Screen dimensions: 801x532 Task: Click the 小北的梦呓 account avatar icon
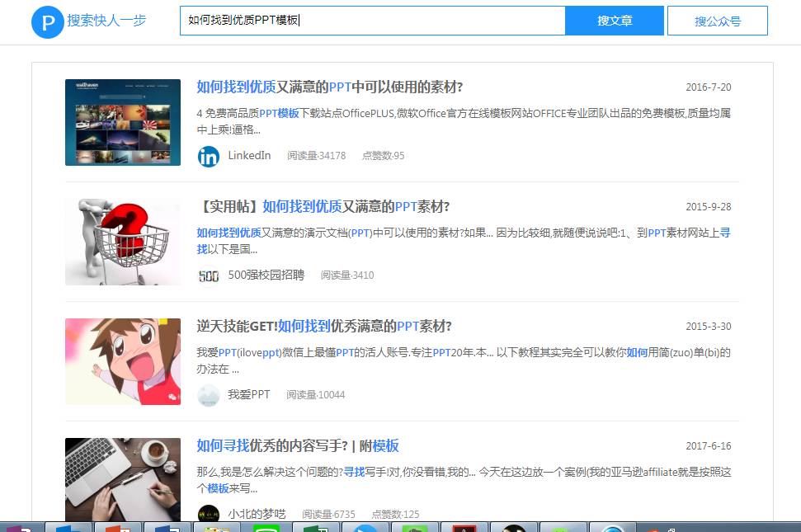(x=208, y=513)
